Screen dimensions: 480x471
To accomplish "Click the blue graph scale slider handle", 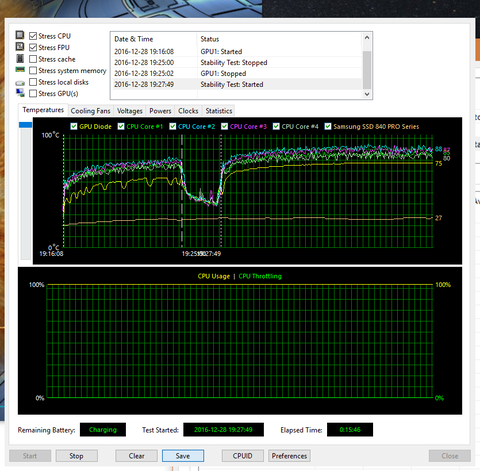I will point(25,125).
